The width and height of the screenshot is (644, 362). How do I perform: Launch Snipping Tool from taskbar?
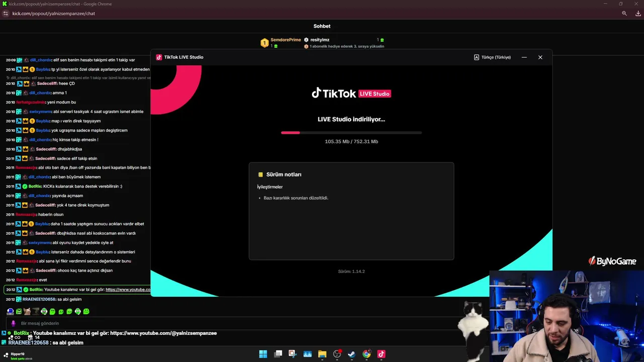point(292,354)
